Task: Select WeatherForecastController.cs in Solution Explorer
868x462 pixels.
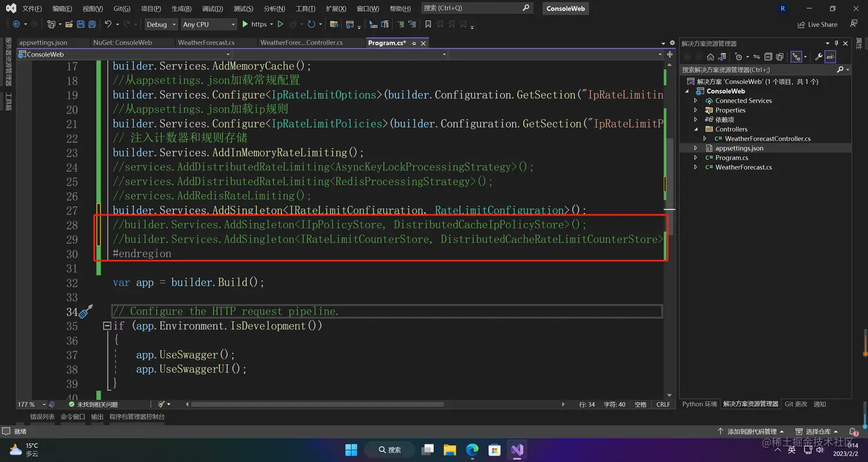Action: pos(767,138)
